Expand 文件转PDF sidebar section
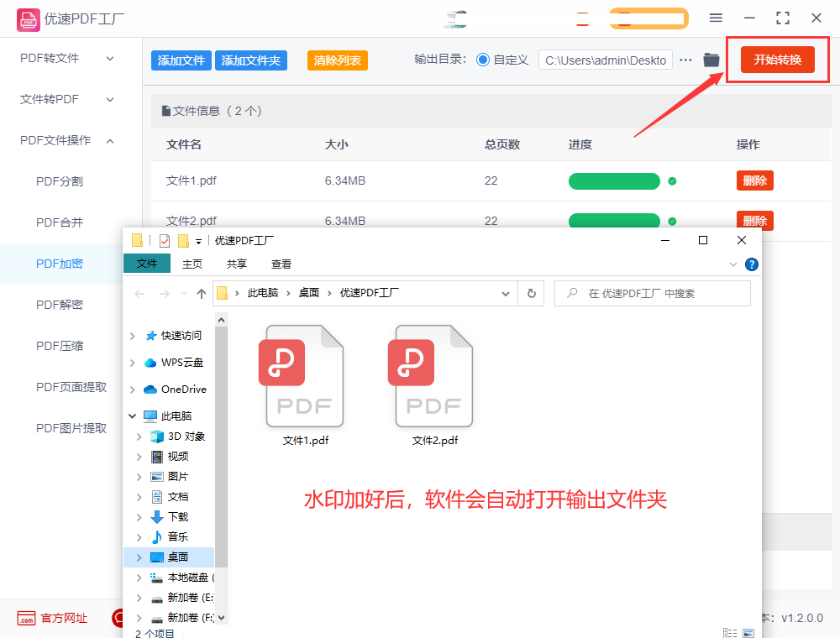Image resolution: width=840 pixels, height=638 pixels. pos(110,100)
